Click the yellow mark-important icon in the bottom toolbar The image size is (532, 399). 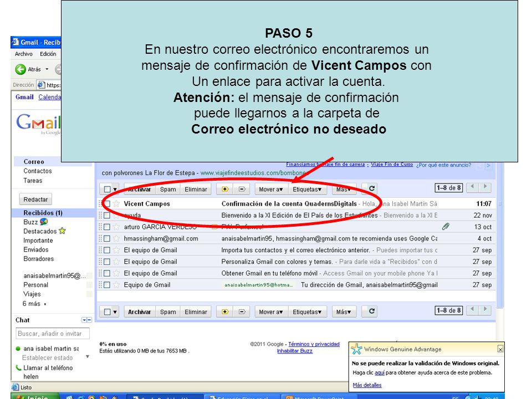[225, 311]
